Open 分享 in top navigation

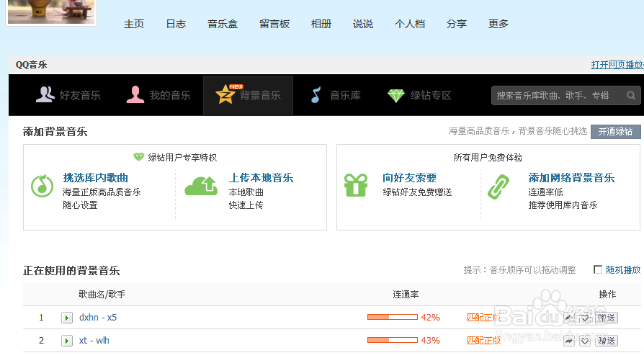click(x=457, y=24)
